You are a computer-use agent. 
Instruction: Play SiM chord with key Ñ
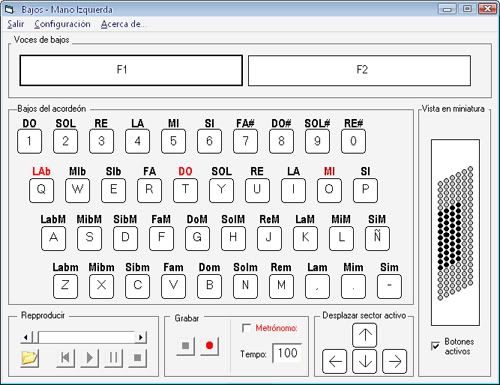tap(378, 238)
